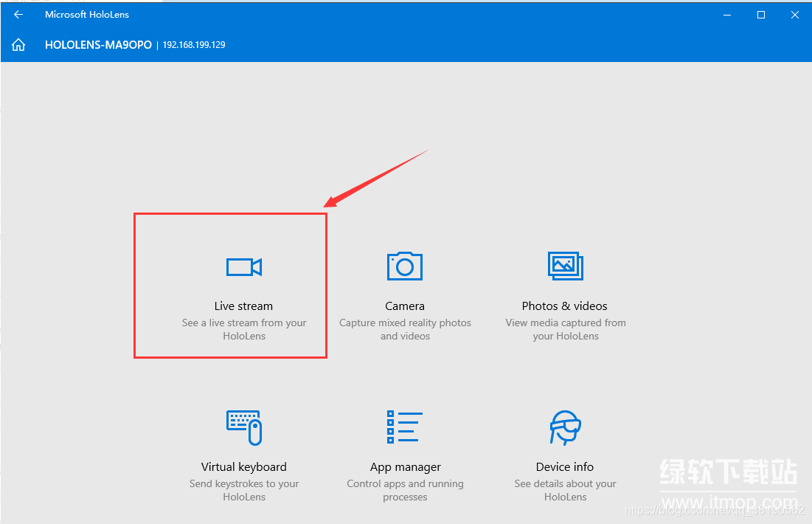Launch the Virtual keyboard icon
This screenshot has width=812, height=524.
point(244,427)
